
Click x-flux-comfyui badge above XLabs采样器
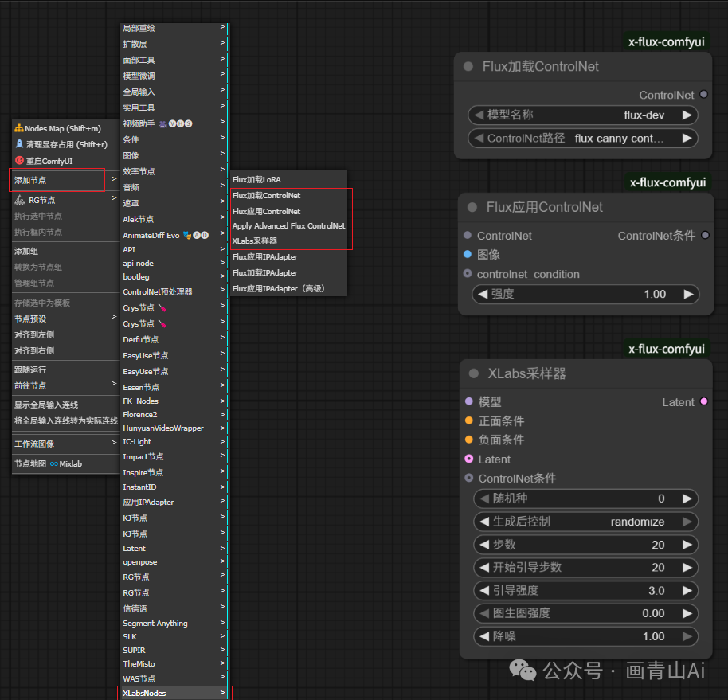(x=666, y=349)
